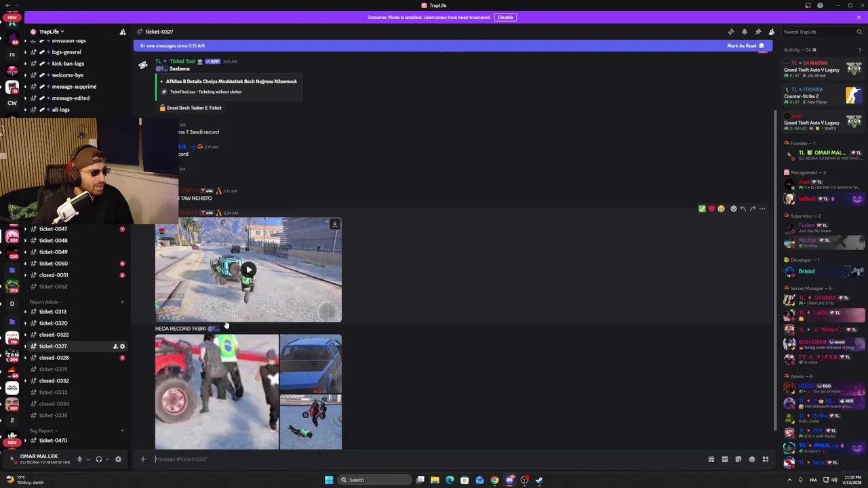Screen dimensions: 868x488
Task: Open the apps launcher in message bar
Action: (766, 460)
